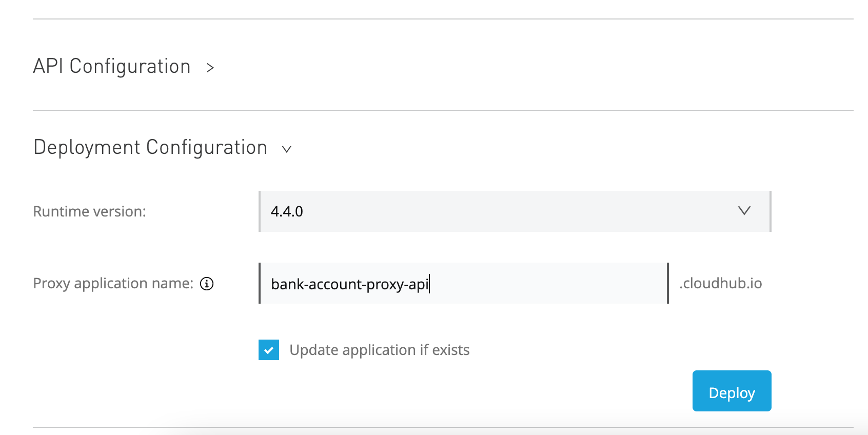Click the "Proxy application name:" label
Image resolution: width=868 pixels, height=435 pixels.
coord(113,283)
